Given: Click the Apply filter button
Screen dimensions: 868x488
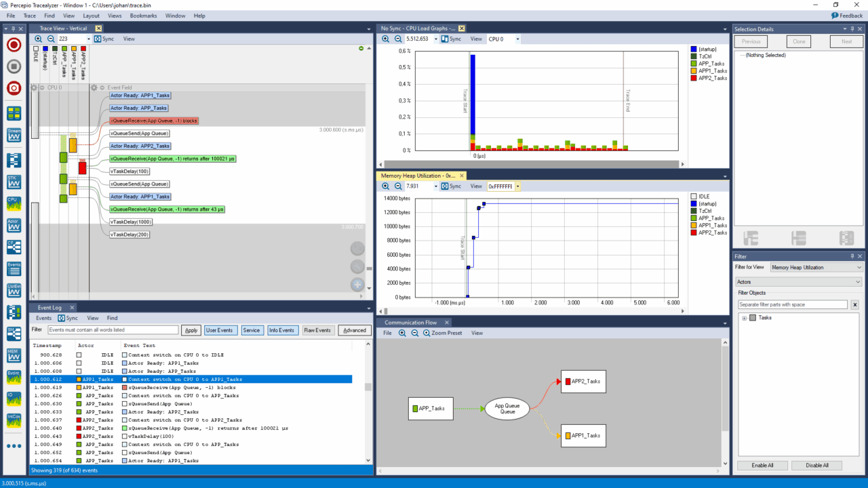Looking at the screenshot, I should click(191, 330).
